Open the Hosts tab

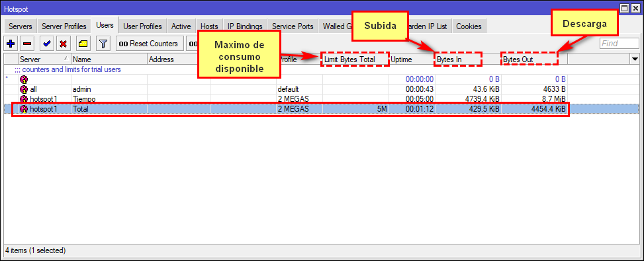click(209, 26)
